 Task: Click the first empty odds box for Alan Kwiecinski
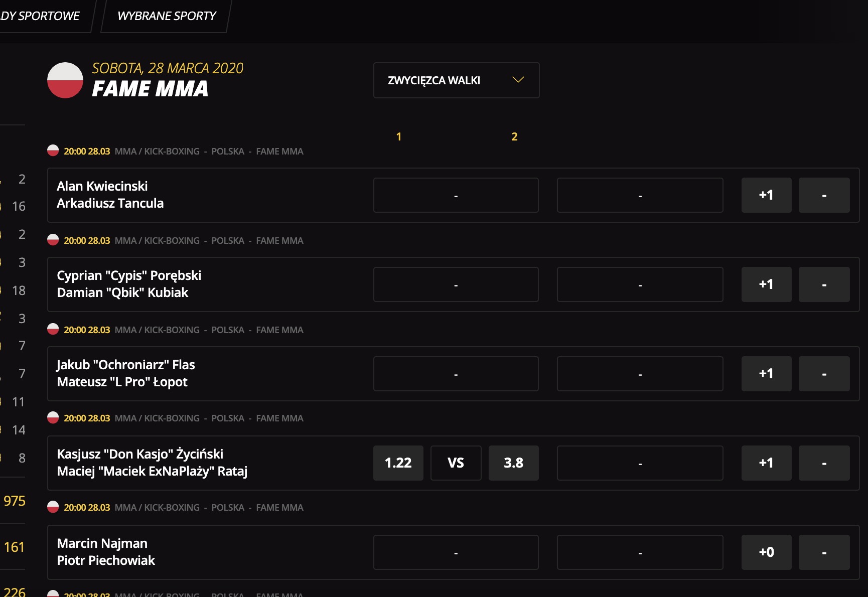click(456, 195)
